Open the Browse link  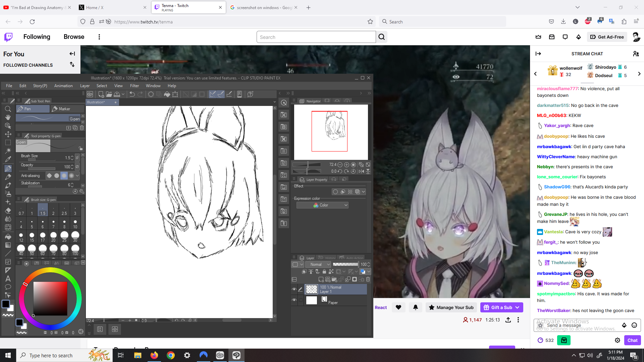tap(74, 37)
